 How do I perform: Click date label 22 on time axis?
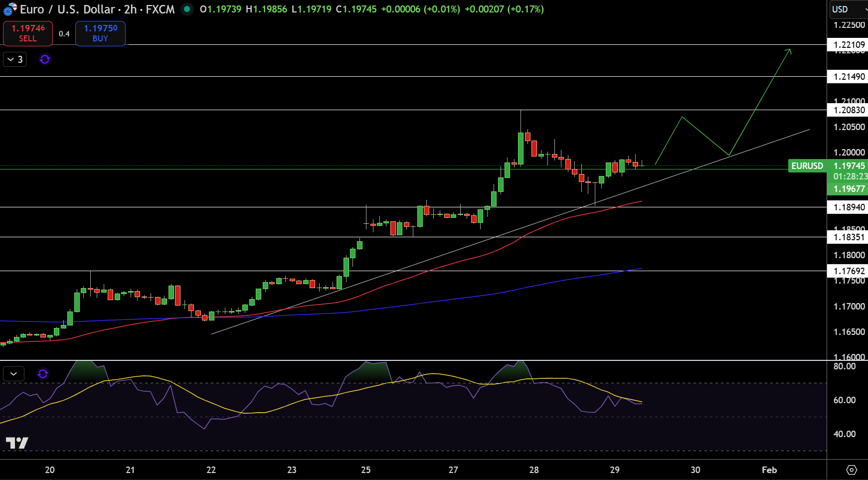[x=211, y=470]
